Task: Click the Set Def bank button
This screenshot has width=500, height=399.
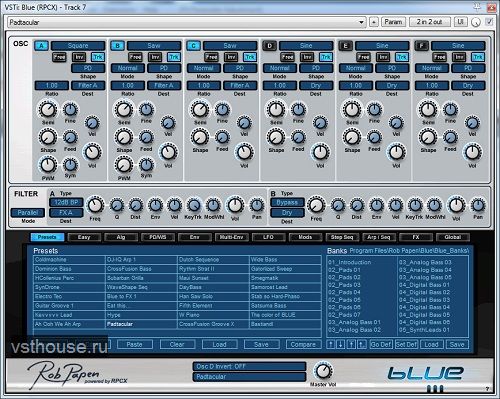Action: pos(406,344)
